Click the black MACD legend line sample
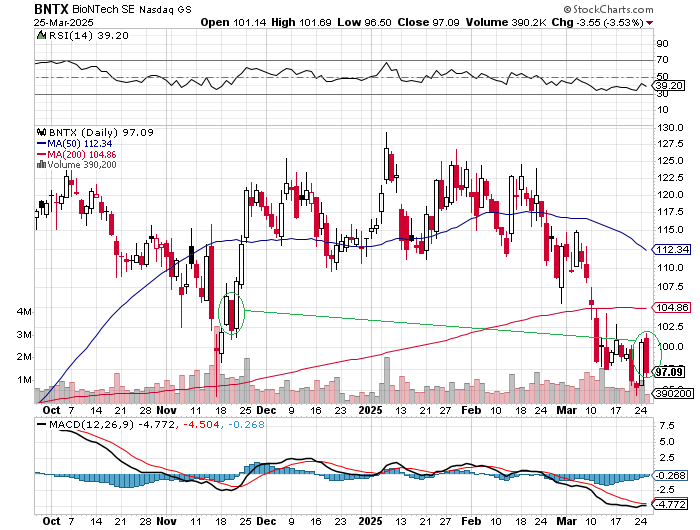The width and height of the screenshot is (700, 530). coord(42,424)
